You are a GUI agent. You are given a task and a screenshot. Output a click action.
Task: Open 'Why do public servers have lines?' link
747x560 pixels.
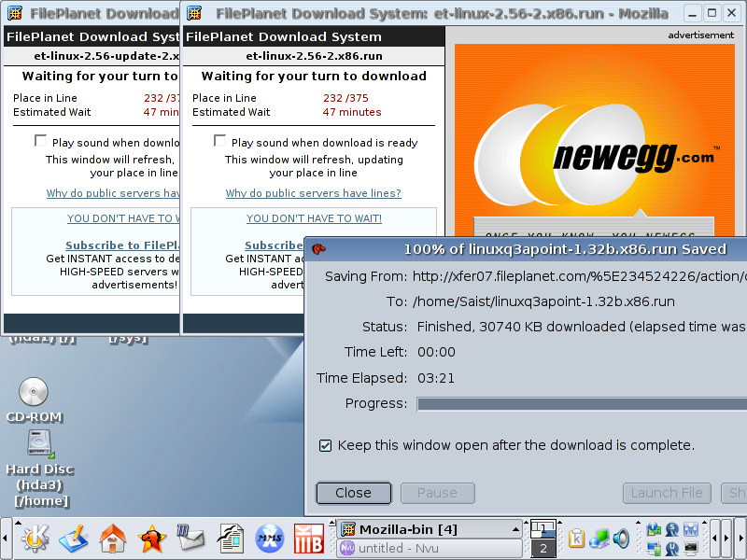tap(313, 193)
